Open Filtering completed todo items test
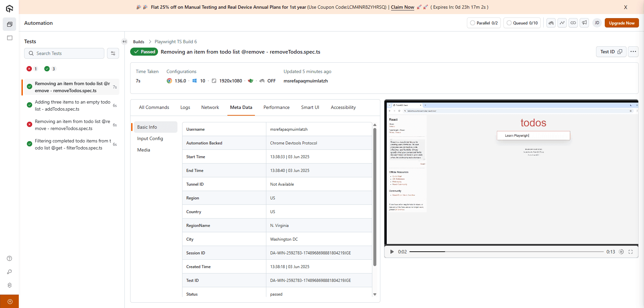The width and height of the screenshot is (644, 308). pos(71,144)
